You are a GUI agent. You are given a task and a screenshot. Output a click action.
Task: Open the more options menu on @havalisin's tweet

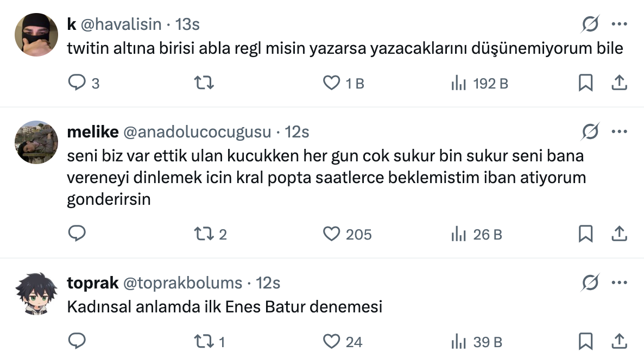coord(619,24)
